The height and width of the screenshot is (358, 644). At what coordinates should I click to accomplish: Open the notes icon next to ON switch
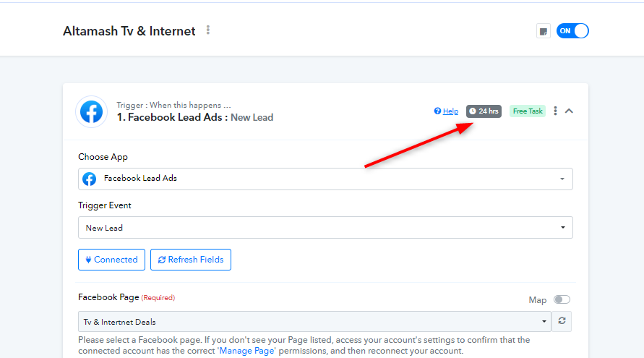coord(544,31)
